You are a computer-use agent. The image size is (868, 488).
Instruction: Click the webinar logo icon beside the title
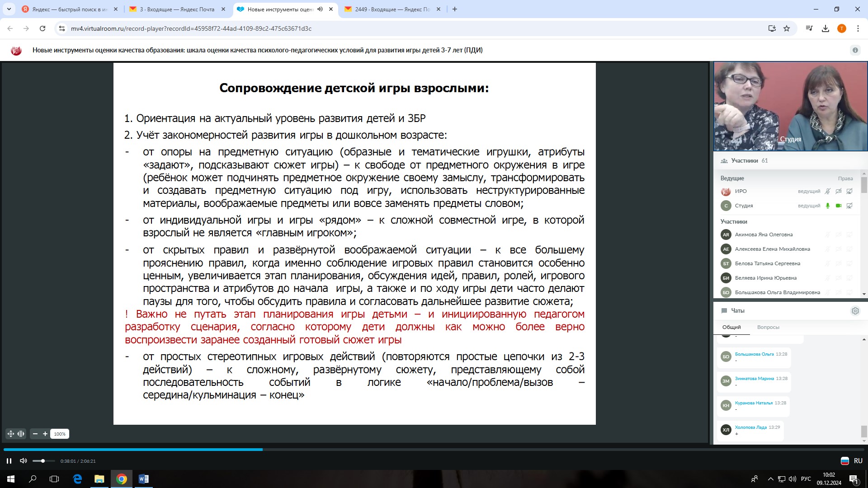(x=16, y=50)
